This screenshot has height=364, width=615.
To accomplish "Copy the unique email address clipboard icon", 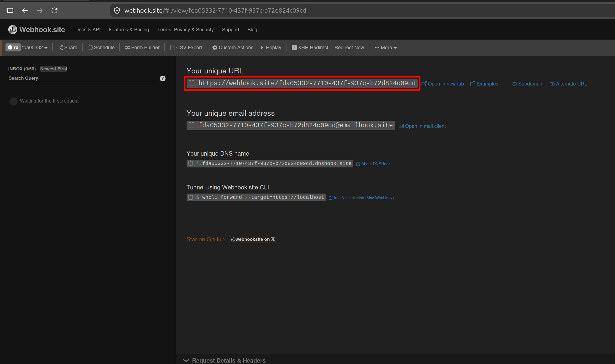I will coord(192,125).
